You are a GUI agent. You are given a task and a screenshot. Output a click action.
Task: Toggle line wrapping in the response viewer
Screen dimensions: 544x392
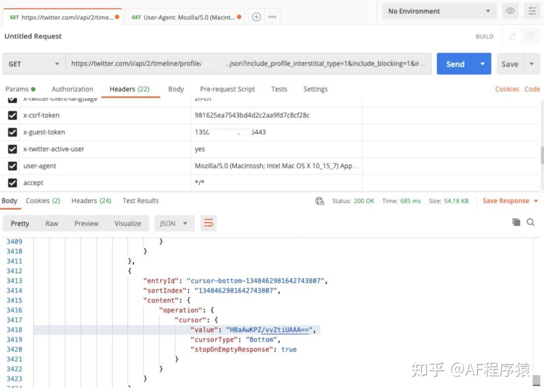pos(209,222)
